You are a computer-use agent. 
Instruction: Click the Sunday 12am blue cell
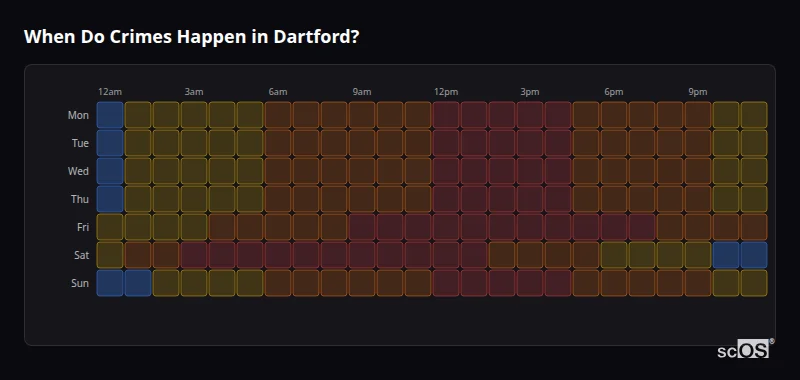pyautogui.click(x=110, y=283)
